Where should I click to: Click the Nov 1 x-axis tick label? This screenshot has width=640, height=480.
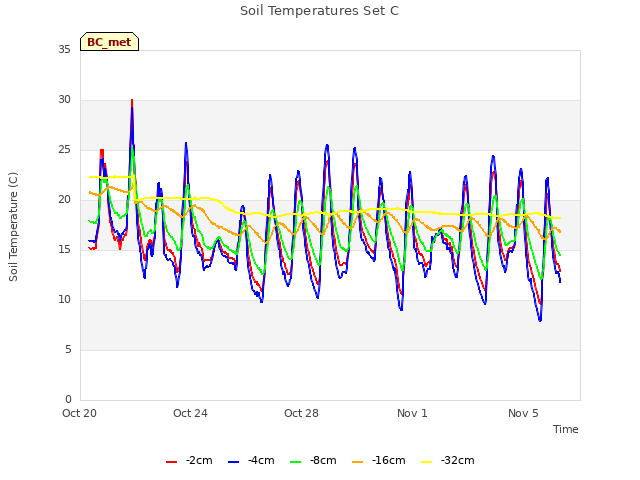click(412, 413)
